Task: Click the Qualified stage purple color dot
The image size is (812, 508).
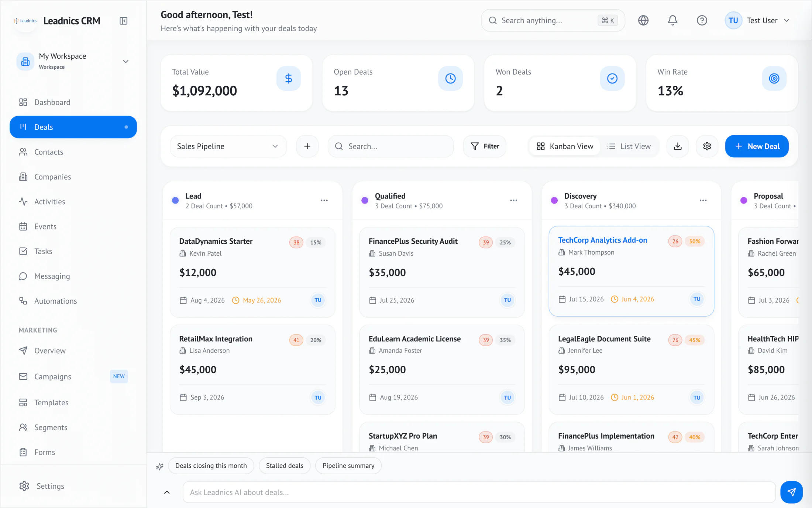Action: (365, 200)
